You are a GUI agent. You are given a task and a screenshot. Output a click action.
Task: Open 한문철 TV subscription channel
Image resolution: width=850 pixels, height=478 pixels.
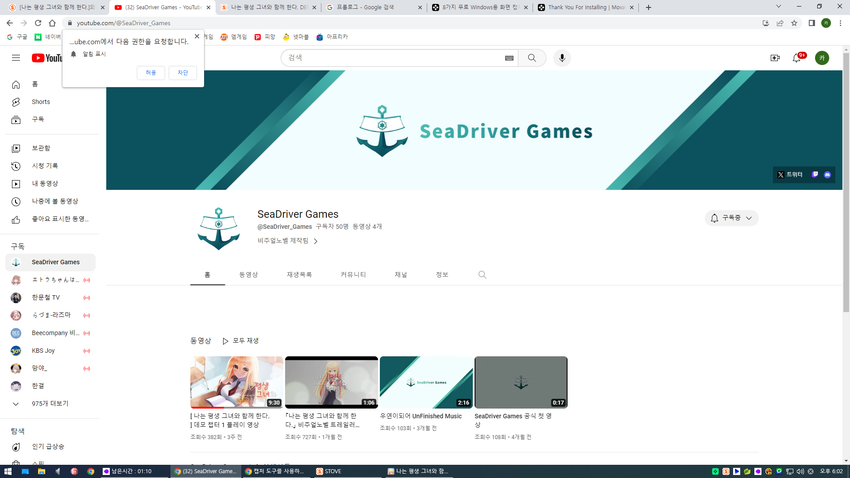(x=50, y=298)
